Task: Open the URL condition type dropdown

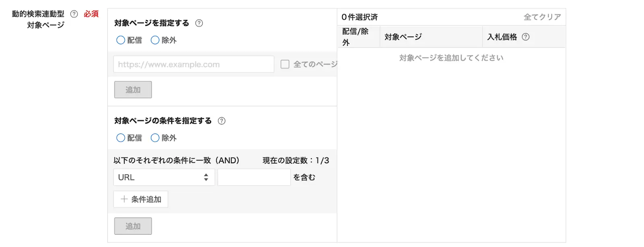Action: coord(164,177)
